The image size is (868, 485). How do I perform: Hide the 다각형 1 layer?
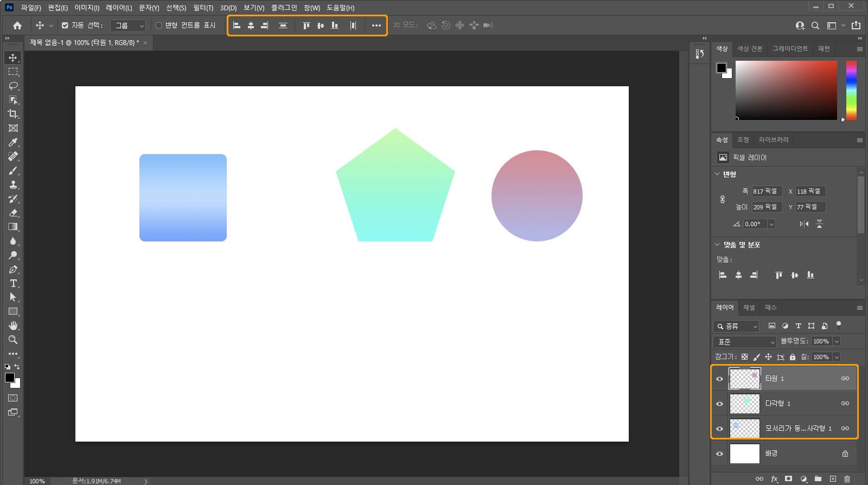pyautogui.click(x=720, y=404)
